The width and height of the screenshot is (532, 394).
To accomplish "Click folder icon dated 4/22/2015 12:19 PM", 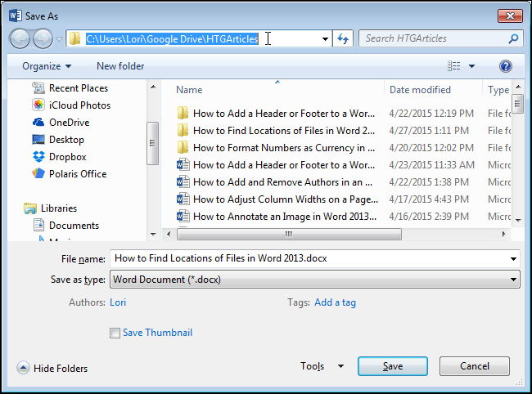I will (183, 113).
